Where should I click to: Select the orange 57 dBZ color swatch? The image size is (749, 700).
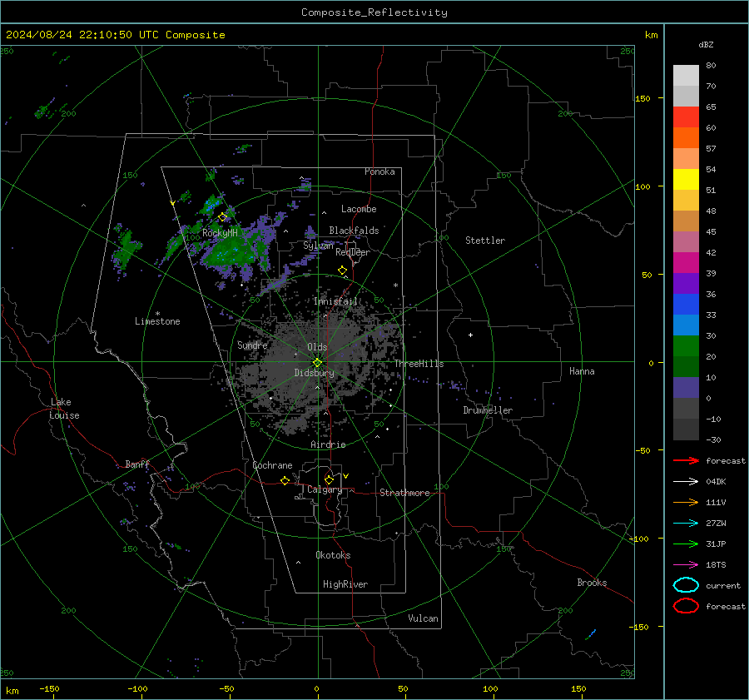[686, 138]
